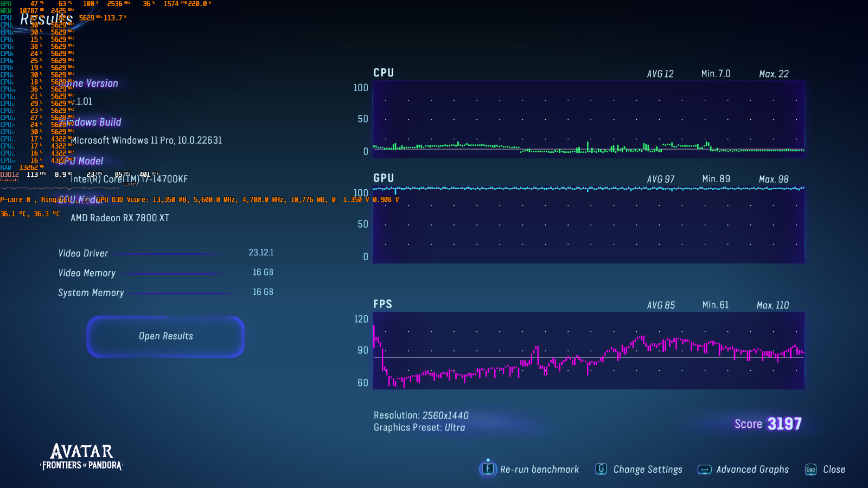Screen dimensions: 868x488
Task: Click the FPS Max. 110 value
Action: pyautogui.click(x=773, y=305)
